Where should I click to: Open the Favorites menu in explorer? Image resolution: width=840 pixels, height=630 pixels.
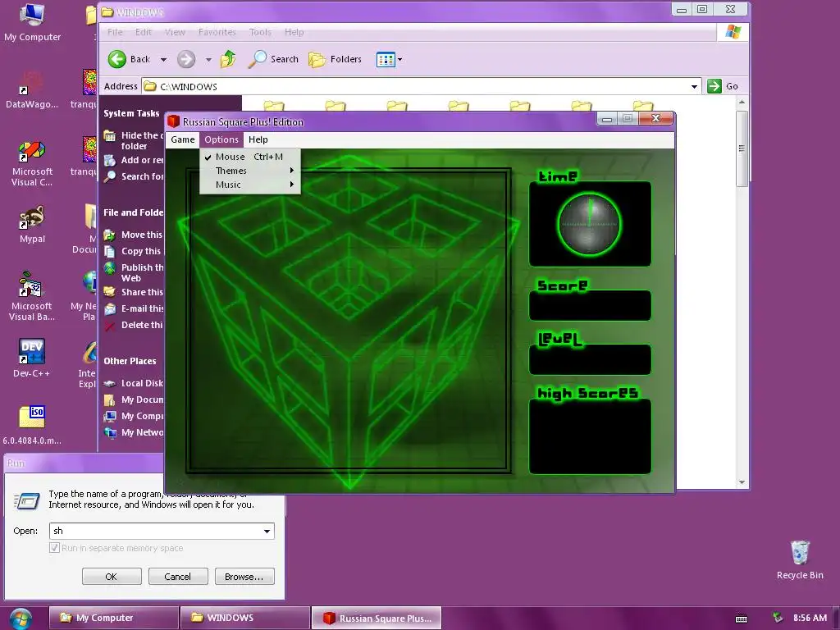(x=217, y=32)
